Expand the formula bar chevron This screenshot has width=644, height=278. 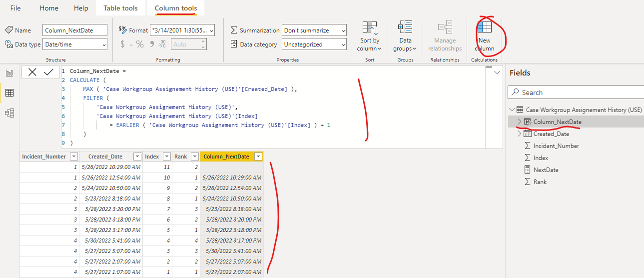coord(497,72)
